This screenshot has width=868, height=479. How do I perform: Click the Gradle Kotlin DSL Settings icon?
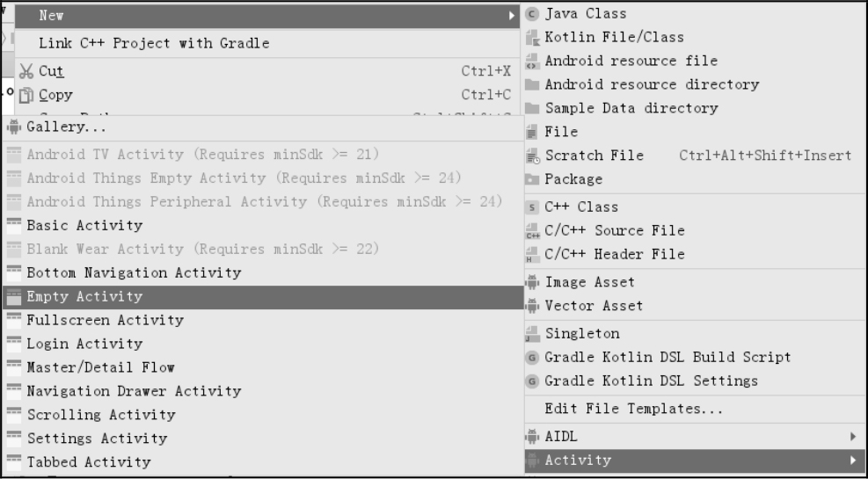point(531,381)
